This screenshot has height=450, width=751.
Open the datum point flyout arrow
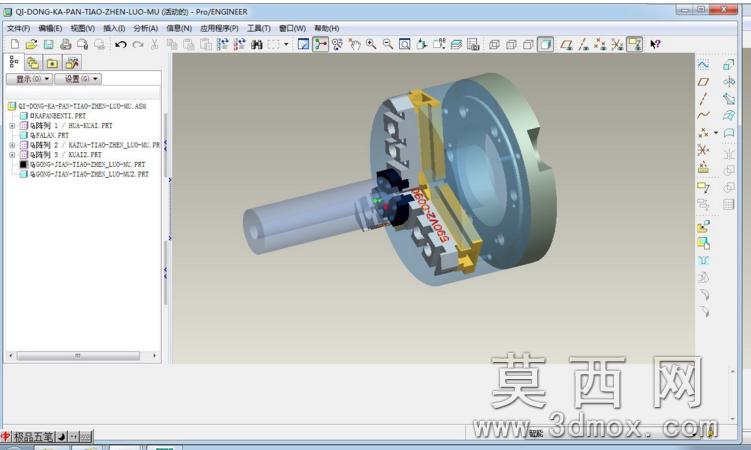click(716, 133)
